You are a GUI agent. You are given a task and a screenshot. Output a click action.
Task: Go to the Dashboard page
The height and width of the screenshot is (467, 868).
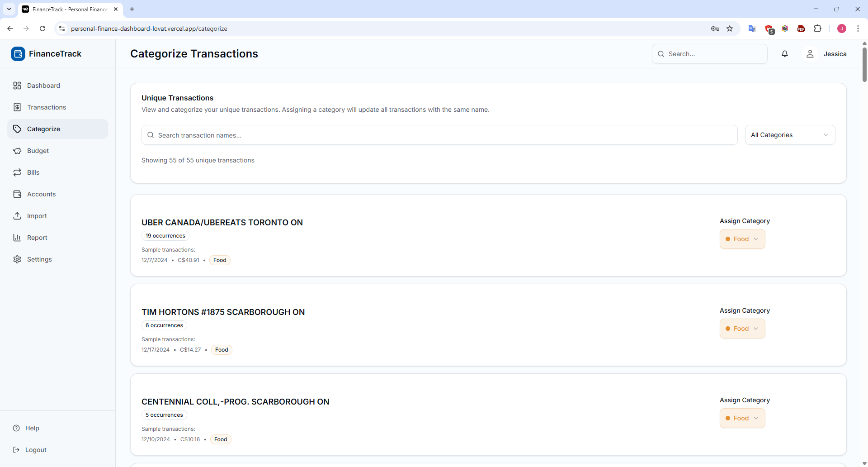[43, 86]
